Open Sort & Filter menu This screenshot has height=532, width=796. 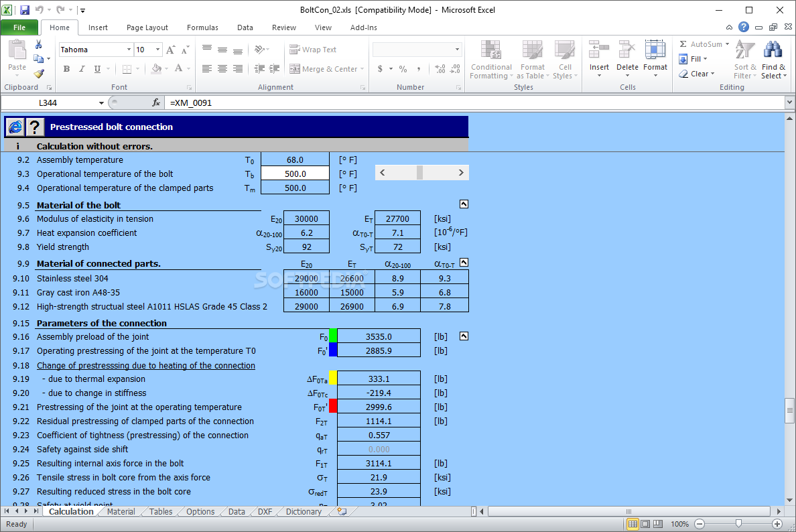click(744, 60)
